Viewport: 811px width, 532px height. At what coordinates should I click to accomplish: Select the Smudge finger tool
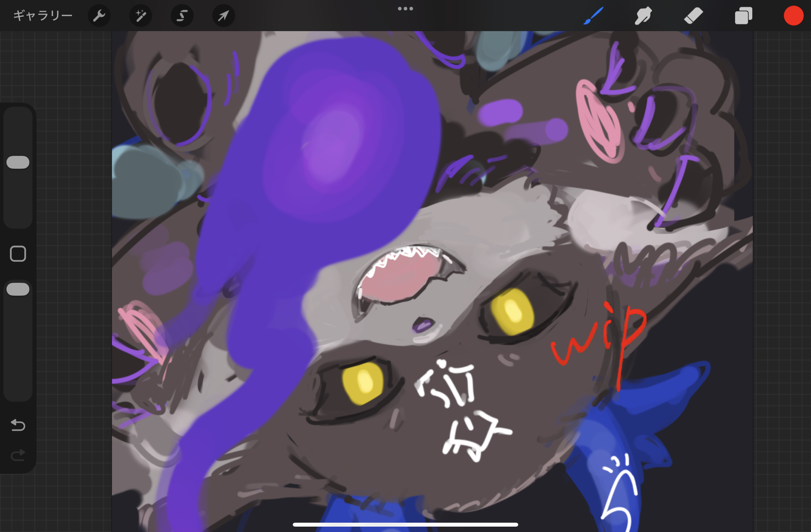pos(643,16)
